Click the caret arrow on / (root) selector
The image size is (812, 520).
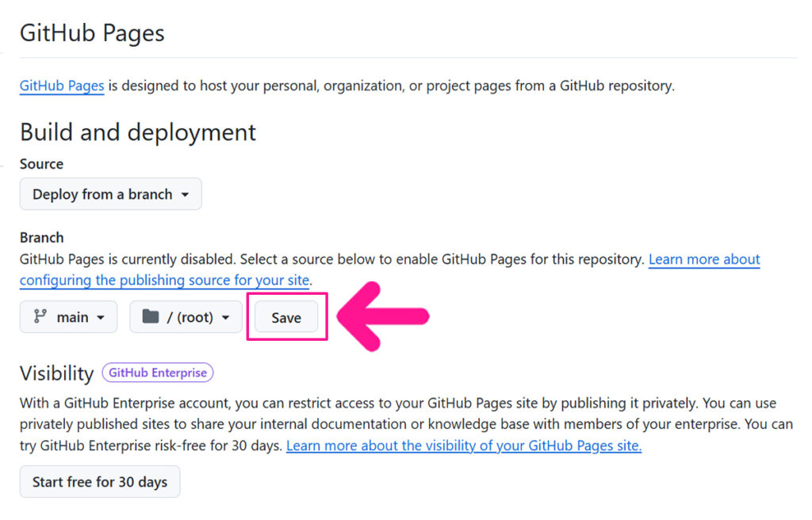pyautogui.click(x=226, y=318)
